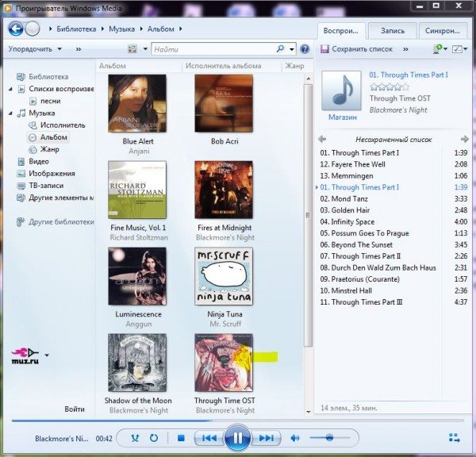This screenshot has width=476, height=457.
Task: Select Альбом in the music tree
Action: pos(54,137)
